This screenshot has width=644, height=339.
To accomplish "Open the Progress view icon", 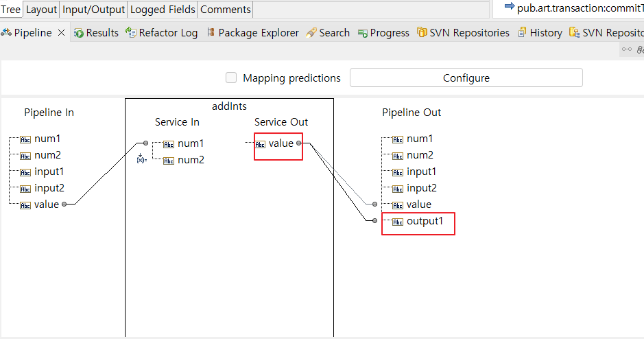I will coord(363,34).
